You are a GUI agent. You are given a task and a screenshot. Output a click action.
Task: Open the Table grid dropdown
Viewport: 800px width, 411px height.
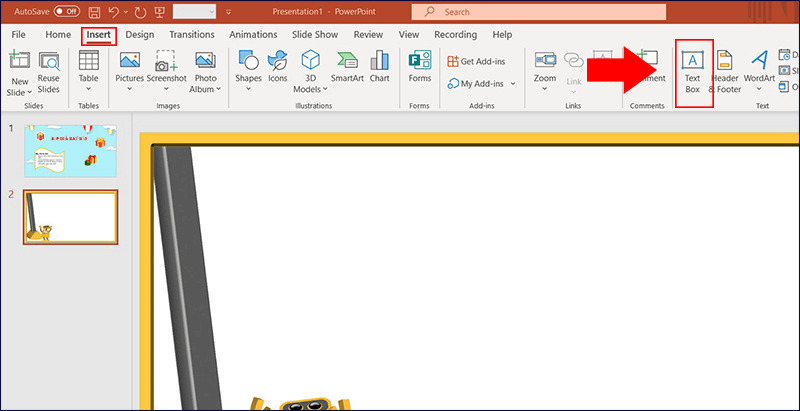coord(88,70)
